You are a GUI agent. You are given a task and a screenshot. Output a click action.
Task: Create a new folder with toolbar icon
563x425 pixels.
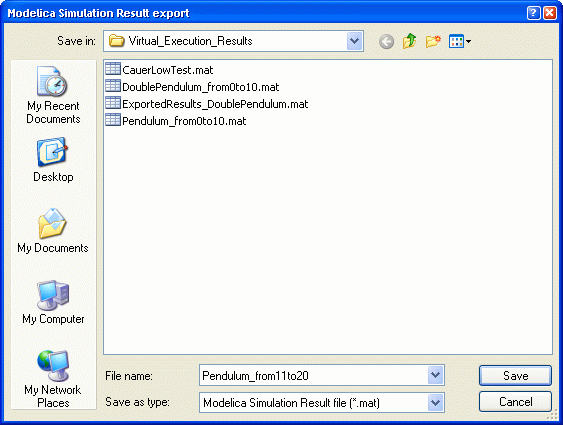[433, 41]
